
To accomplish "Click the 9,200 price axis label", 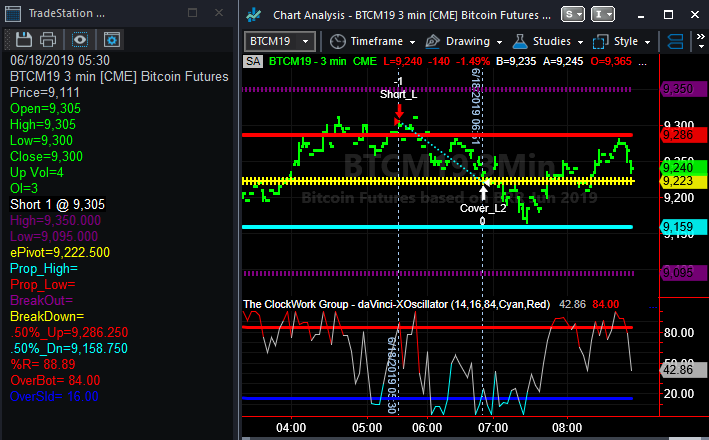I will pyautogui.click(x=679, y=198).
